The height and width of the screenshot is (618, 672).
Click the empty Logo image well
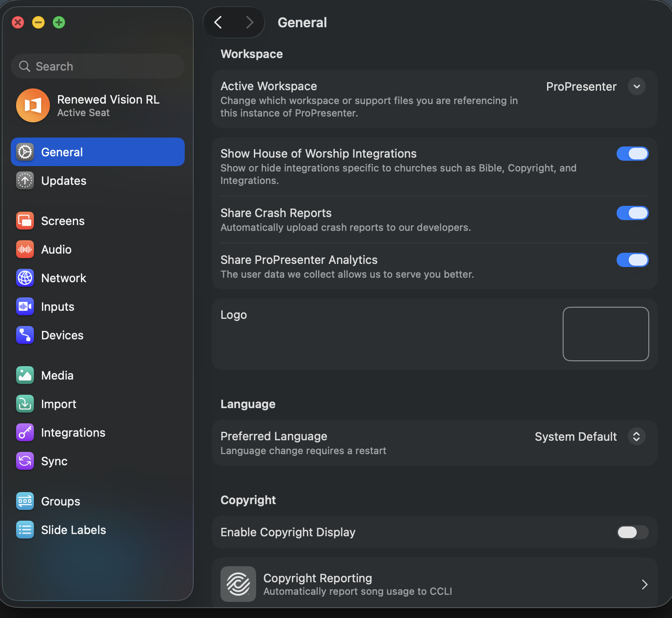pos(606,334)
